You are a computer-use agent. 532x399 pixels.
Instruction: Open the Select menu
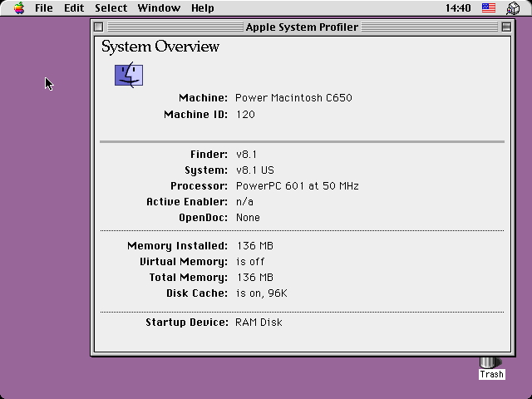point(111,7)
